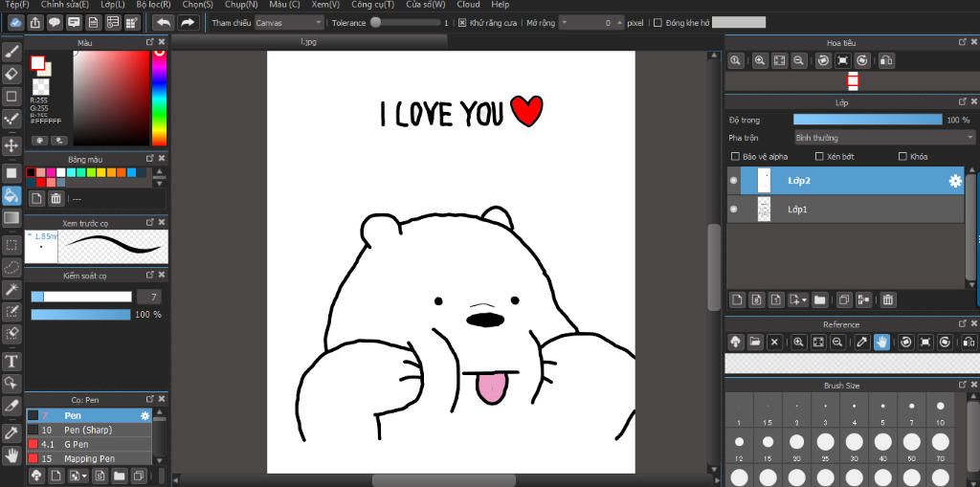Select the G Pen brush
The width and height of the screenshot is (980, 487).
(88, 445)
